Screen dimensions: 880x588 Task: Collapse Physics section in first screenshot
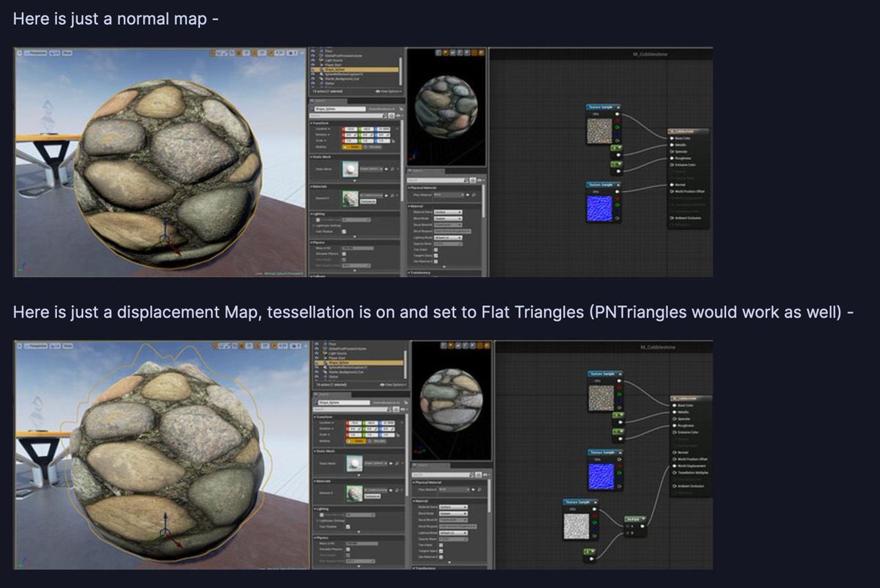(x=311, y=243)
